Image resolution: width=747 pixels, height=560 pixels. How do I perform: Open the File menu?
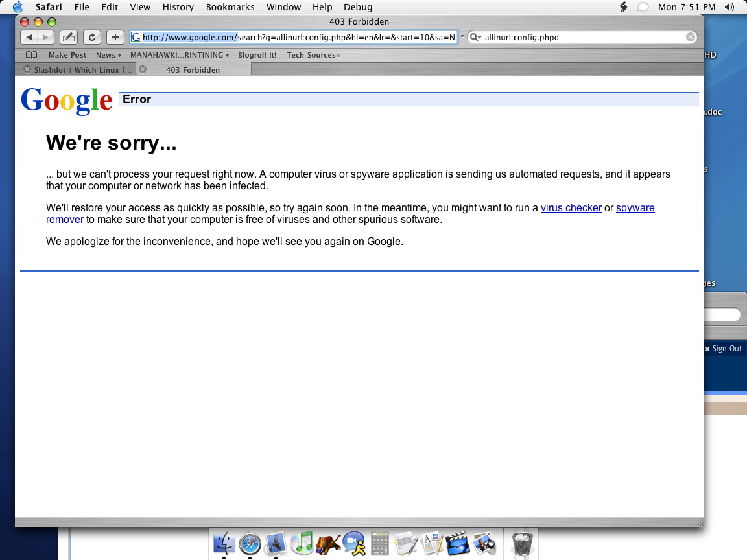click(x=82, y=6)
